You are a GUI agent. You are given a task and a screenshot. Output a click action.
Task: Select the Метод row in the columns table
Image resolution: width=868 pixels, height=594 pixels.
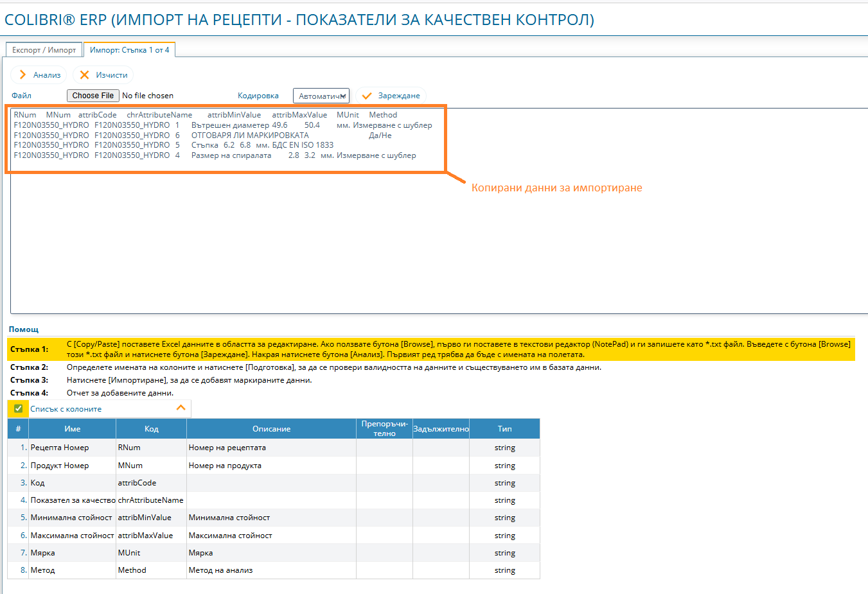[274, 570]
